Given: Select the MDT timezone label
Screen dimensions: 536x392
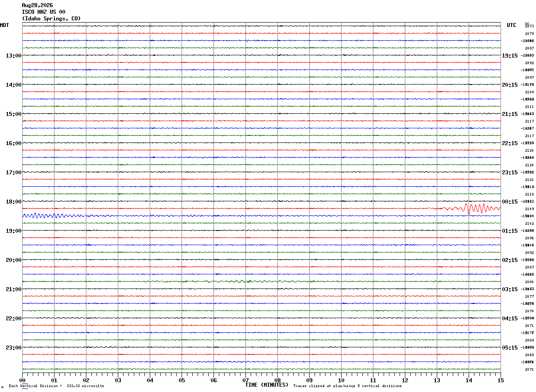Looking at the screenshot, I should [x=4, y=25].
